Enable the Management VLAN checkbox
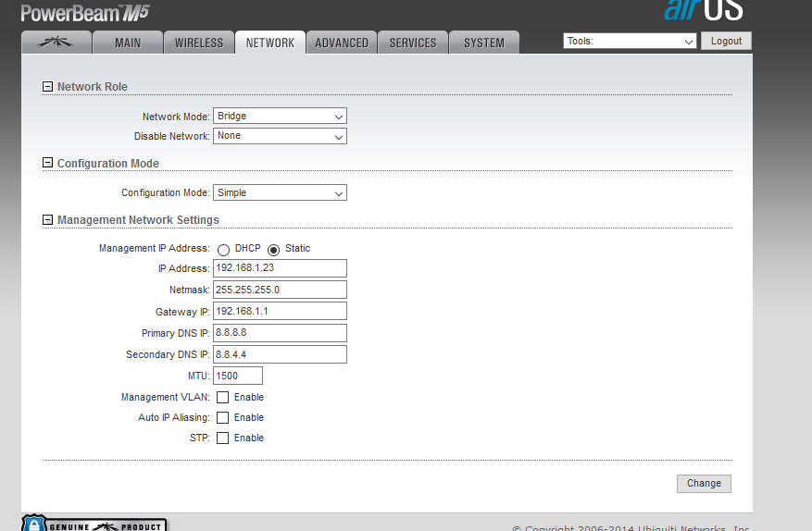 tap(223, 398)
